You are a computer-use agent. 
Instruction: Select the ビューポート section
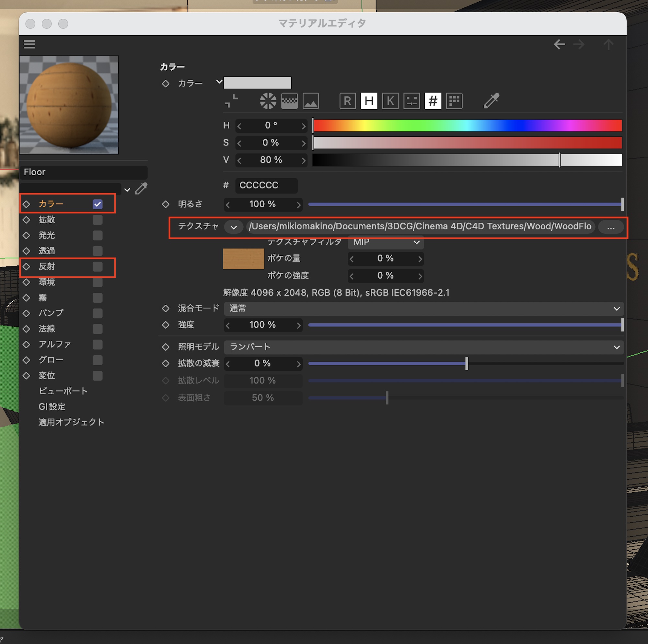63,391
